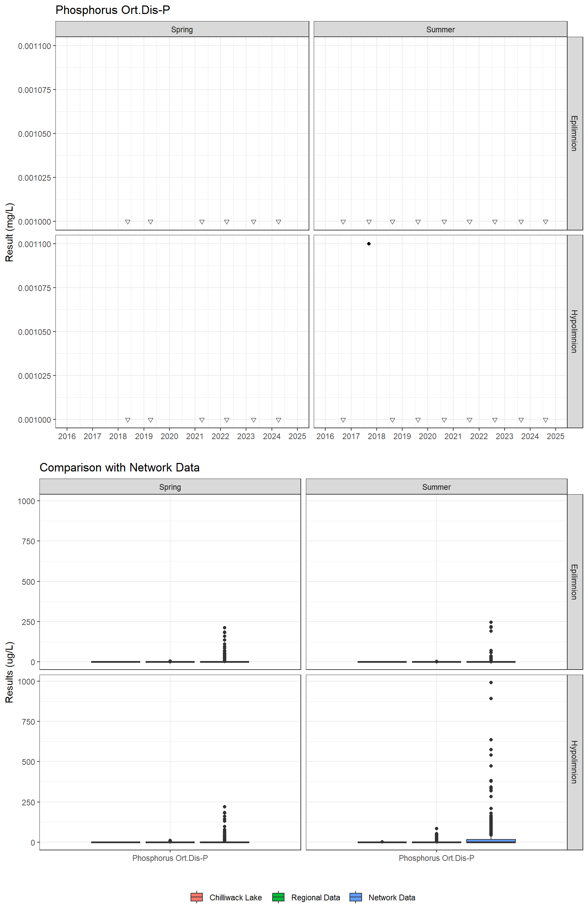Click the red Chilliwack Lake legend icon
588x915 pixels.
click(196, 897)
